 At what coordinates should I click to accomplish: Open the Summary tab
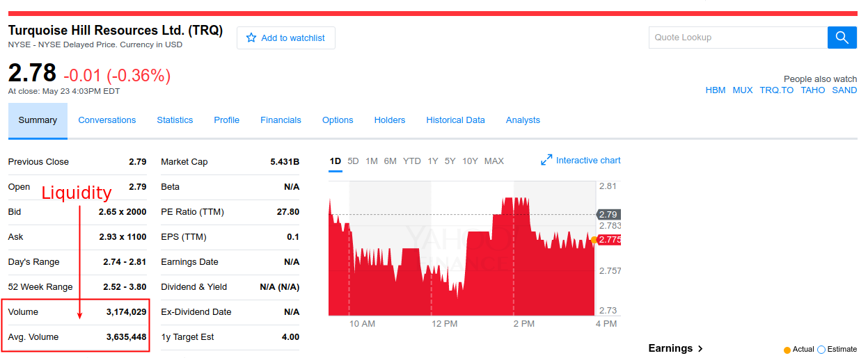(x=38, y=120)
